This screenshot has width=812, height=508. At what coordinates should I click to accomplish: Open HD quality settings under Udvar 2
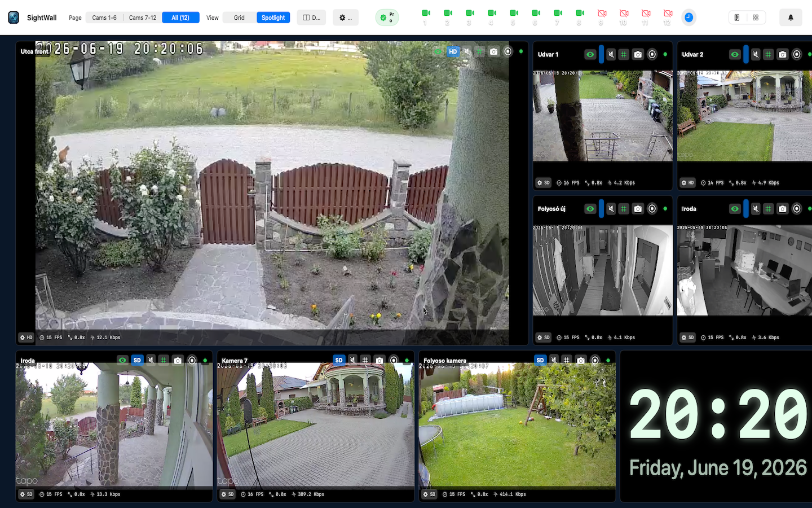point(688,183)
